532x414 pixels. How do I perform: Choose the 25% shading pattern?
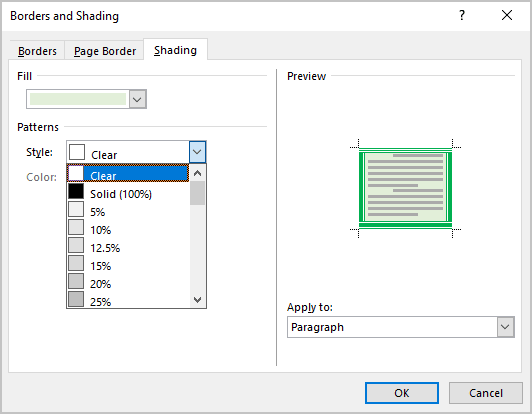click(x=128, y=300)
